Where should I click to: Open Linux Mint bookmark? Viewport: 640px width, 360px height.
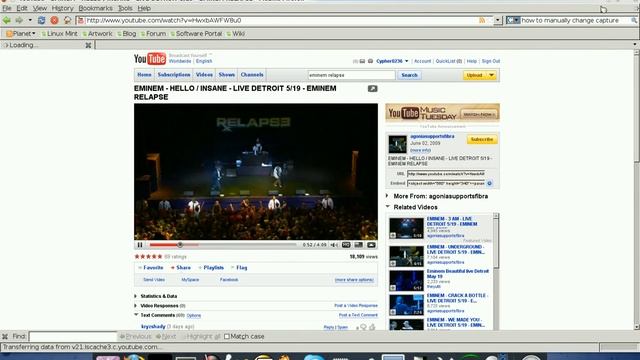point(59,33)
